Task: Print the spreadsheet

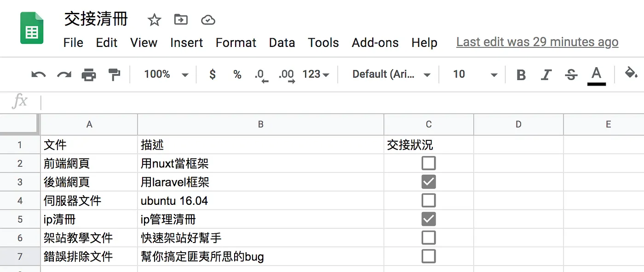Action: pyautogui.click(x=89, y=75)
